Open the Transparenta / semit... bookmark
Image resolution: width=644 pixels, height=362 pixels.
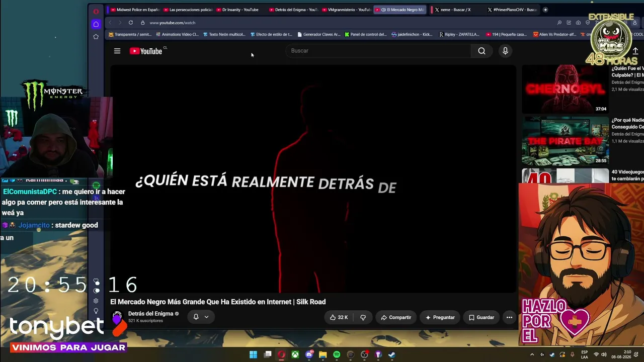tap(130, 35)
